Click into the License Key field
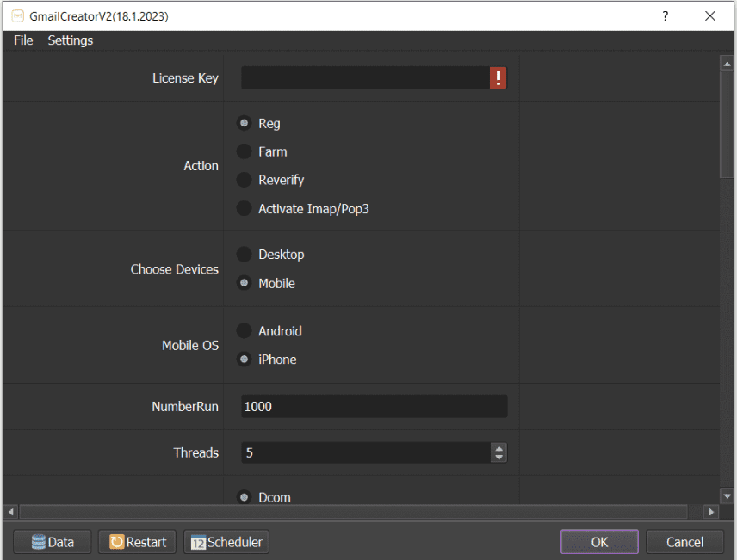 pos(366,77)
